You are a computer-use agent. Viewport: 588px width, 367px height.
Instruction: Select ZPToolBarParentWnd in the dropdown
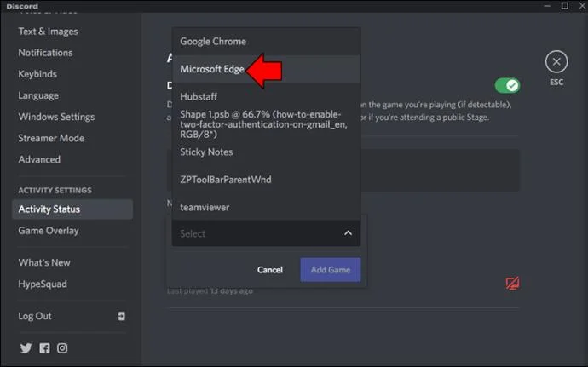coord(266,179)
